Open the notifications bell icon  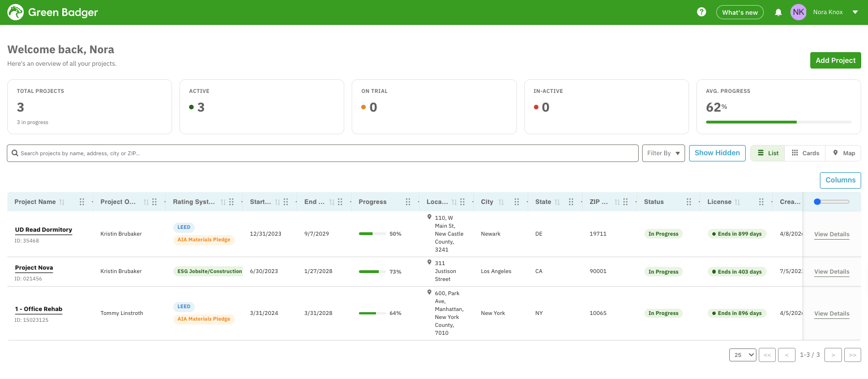(x=779, y=12)
